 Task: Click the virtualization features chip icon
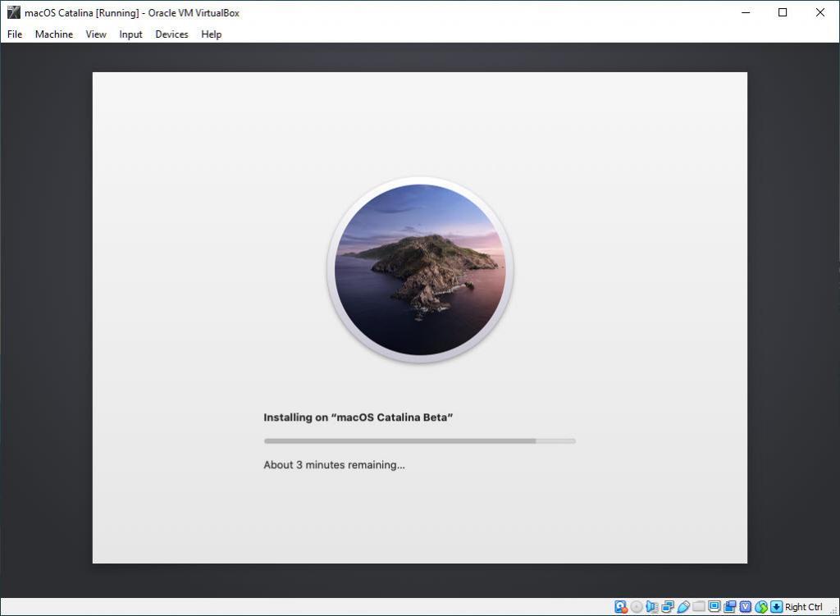tap(745, 606)
